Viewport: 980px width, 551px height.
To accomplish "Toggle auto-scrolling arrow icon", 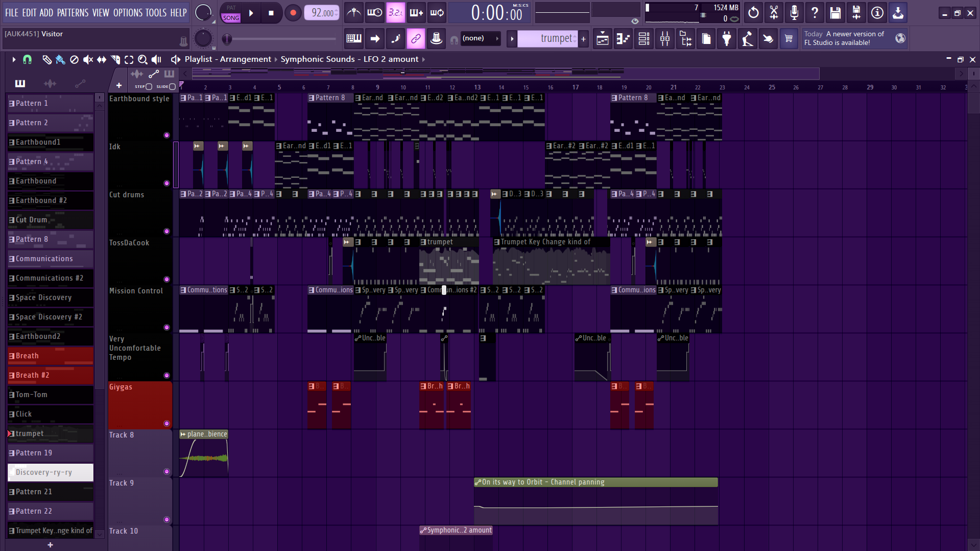I will pos(375,38).
